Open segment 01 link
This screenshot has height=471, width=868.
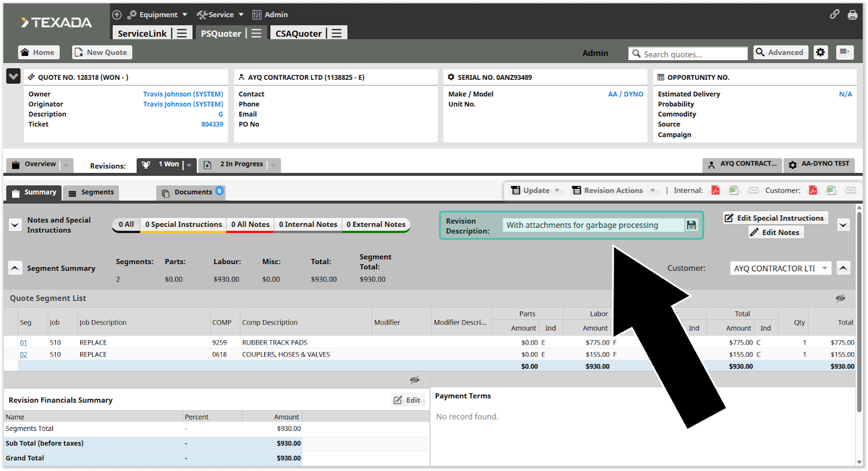pos(23,343)
